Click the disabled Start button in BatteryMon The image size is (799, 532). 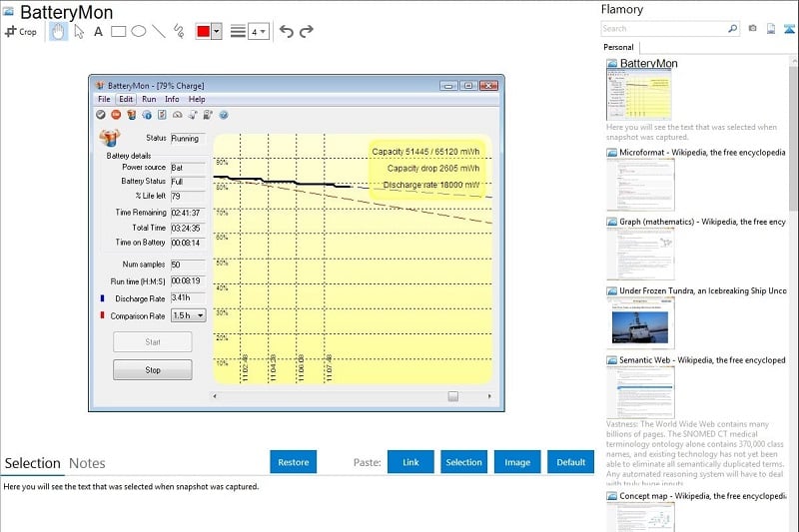(153, 342)
